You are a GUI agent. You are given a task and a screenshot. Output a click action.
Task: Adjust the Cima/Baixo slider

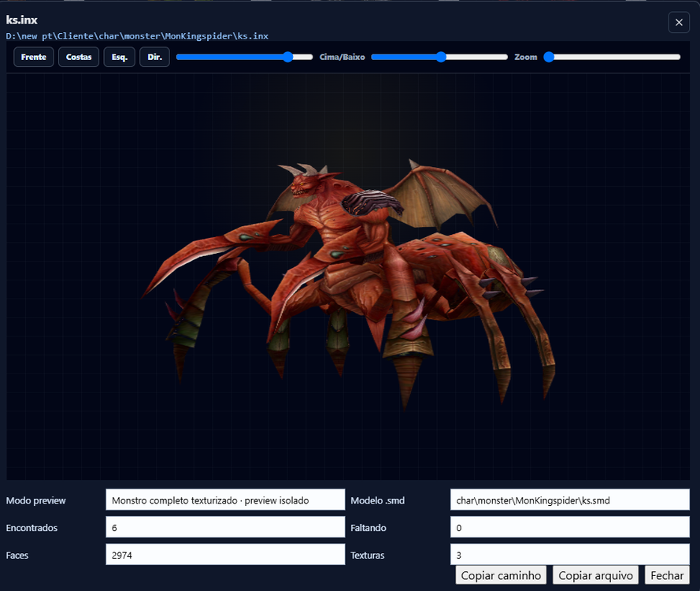(x=439, y=57)
